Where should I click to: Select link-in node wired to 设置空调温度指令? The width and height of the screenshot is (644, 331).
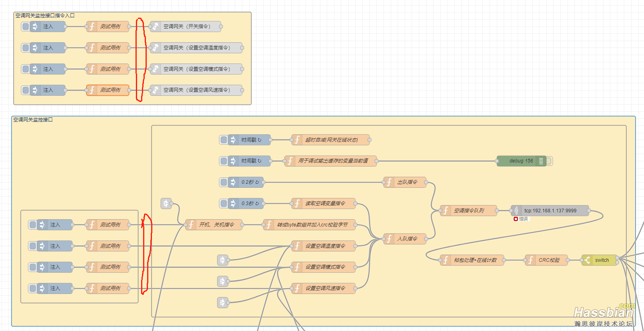[223, 260]
